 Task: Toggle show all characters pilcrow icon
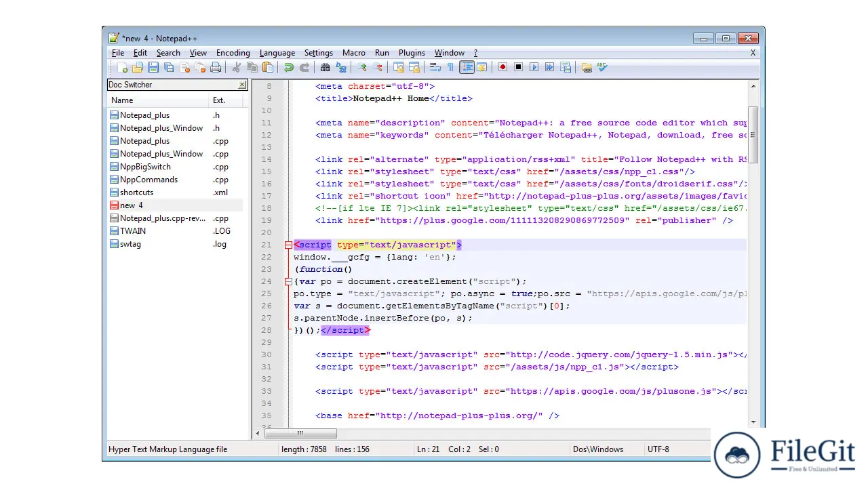pos(450,67)
